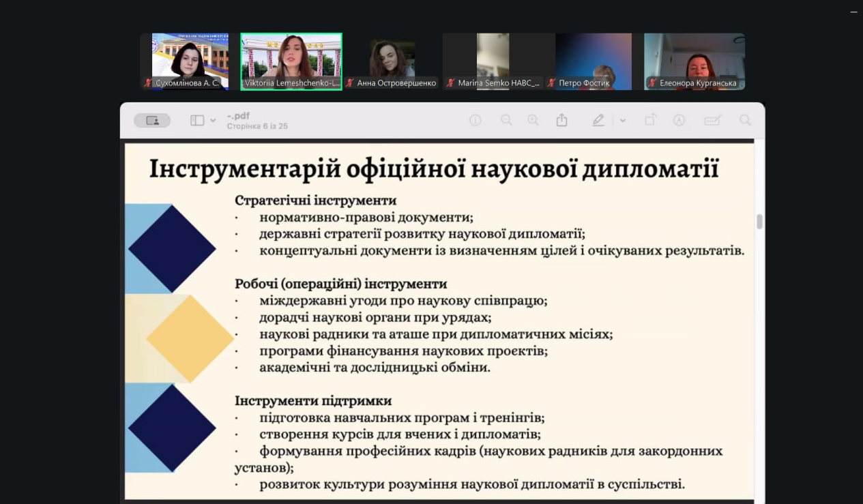Viewport: 863px width, 504px height.
Task: Select Viktoriia Lemeshchenko's highlighted video tile
Action: click(291, 61)
